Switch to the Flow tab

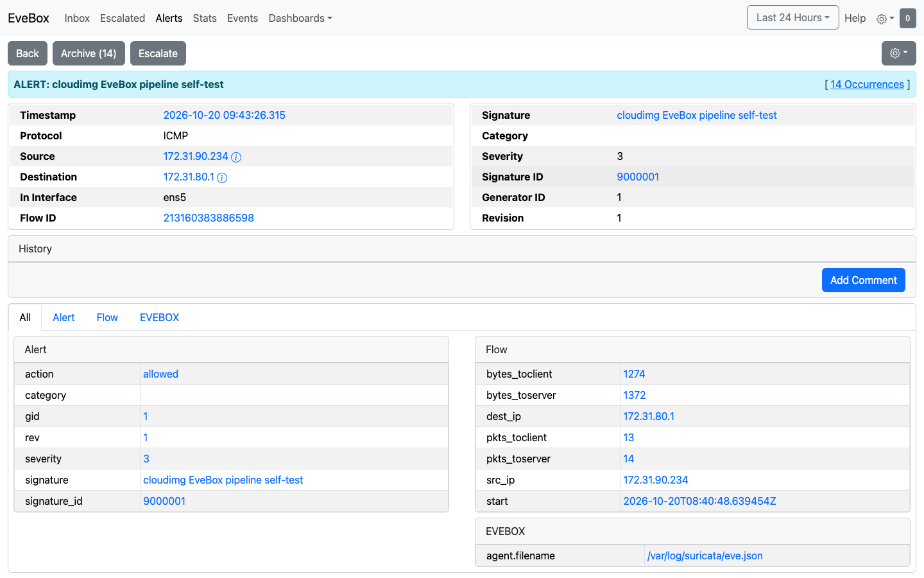click(107, 317)
